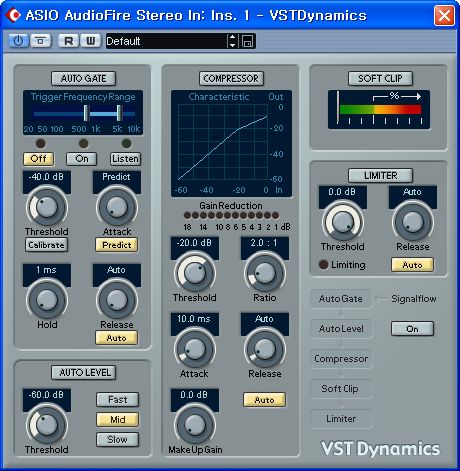The image size is (460, 471).
Task: Click the 0.0 dB MakeUp Gain value
Action: 195,395
